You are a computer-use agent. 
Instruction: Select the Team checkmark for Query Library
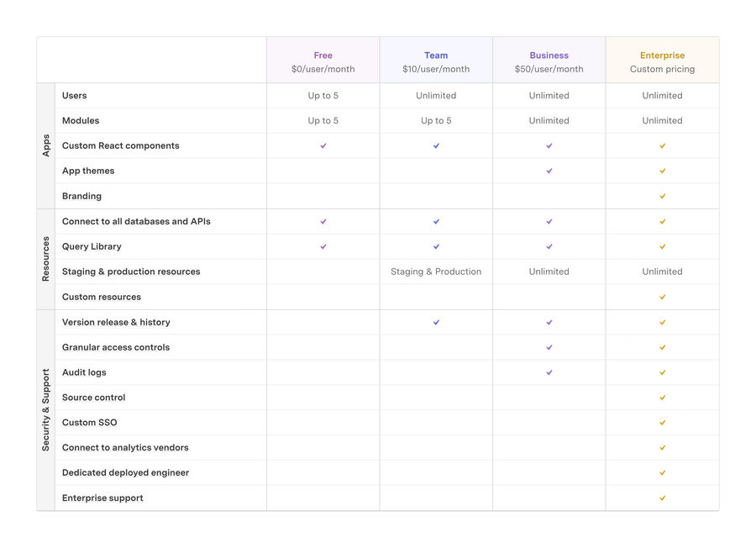tap(436, 246)
